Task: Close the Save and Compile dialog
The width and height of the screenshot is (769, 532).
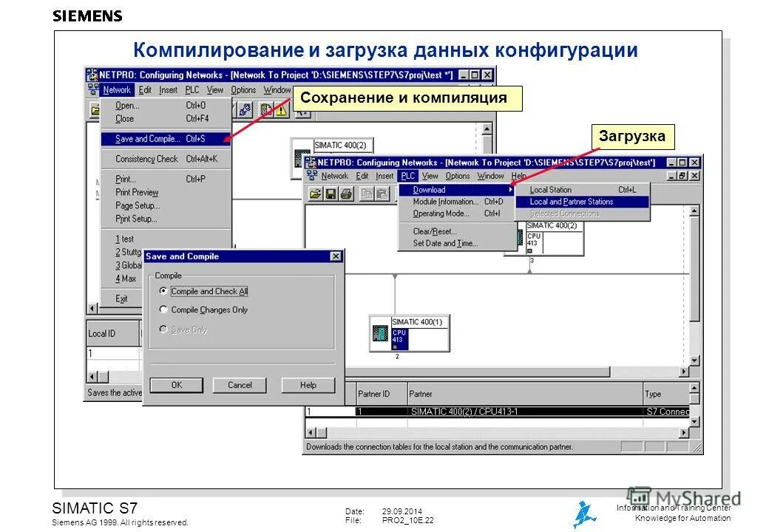Action: 336,256
